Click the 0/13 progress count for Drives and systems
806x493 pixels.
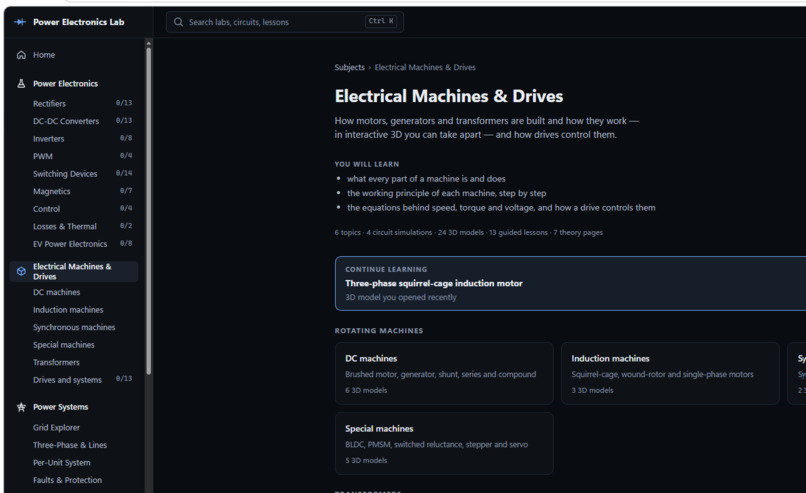[124, 379]
